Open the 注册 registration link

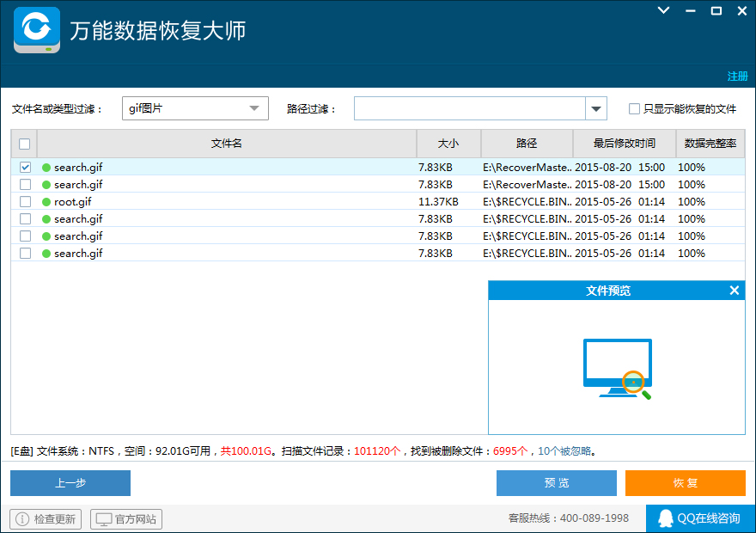coord(737,77)
